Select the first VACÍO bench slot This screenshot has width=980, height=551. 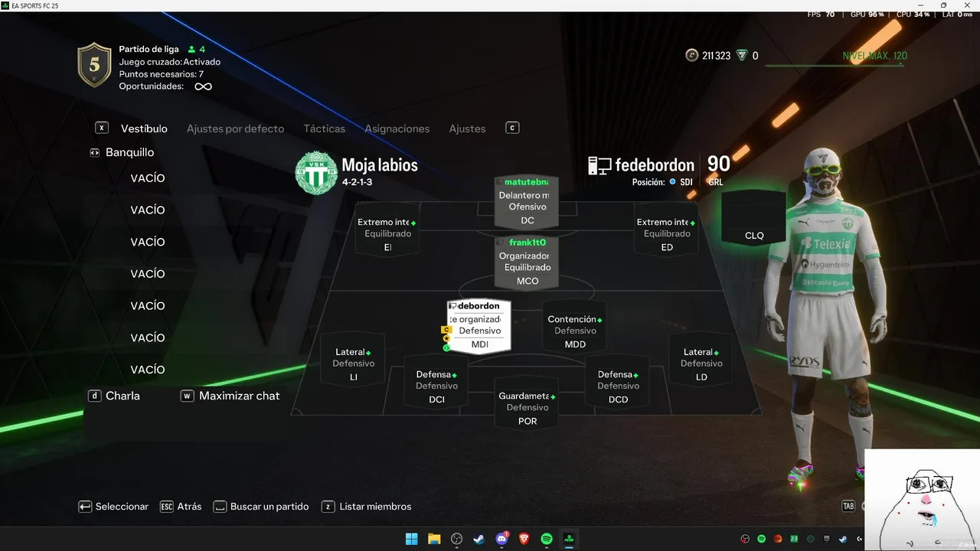coord(148,178)
